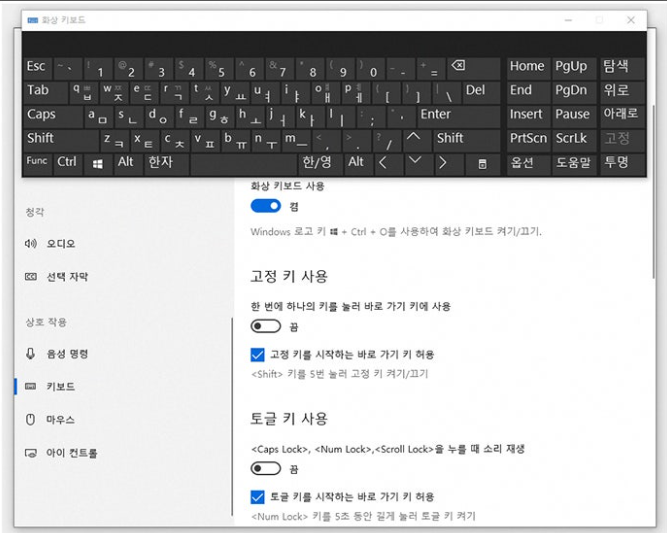Toggle the Caps key on the keyboard
Viewport: 667px width, 533px height.
[x=53, y=117]
